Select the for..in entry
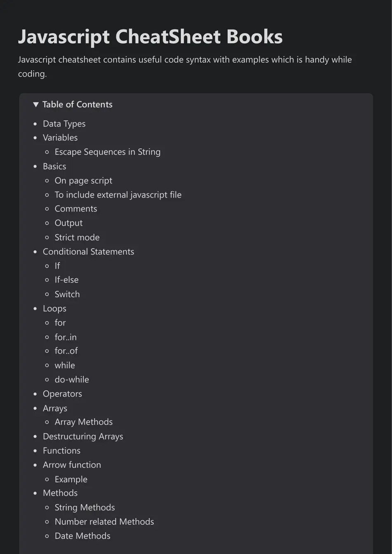This screenshot has width=392, height=554. [x=65, y=337]
